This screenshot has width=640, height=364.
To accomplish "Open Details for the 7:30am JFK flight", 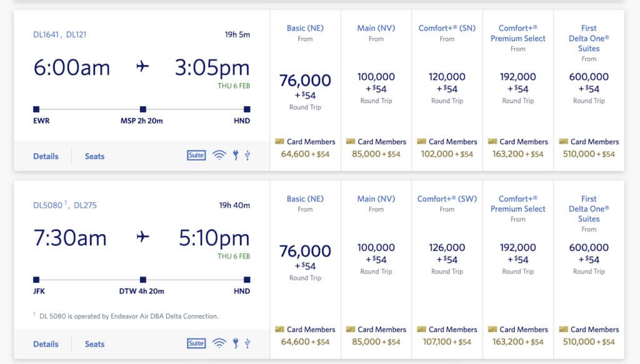I will click(46, 344).
